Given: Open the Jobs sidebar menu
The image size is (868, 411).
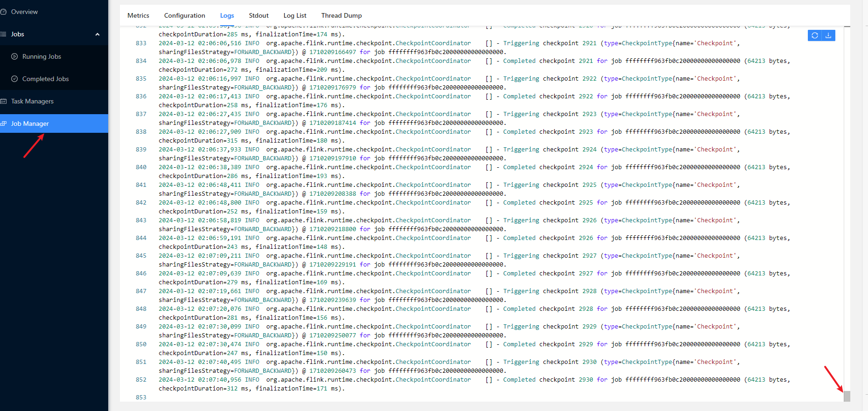Looking at the screenshot, I should [54, 34].
